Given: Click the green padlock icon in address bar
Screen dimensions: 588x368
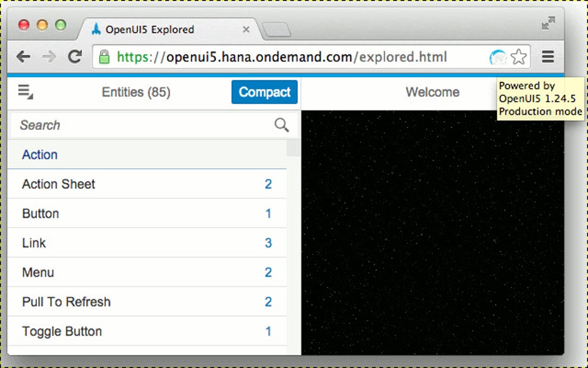Looking at the screenshot, I should click(x=105, y=57).
